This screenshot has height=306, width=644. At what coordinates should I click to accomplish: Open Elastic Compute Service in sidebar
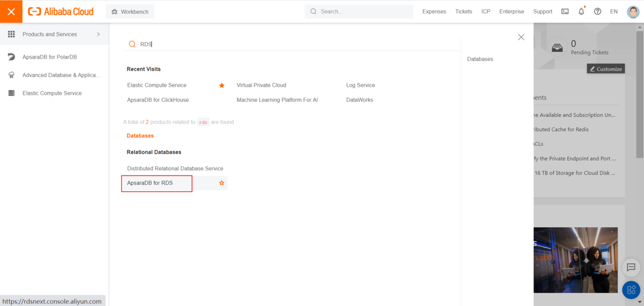tap(52, 93)
